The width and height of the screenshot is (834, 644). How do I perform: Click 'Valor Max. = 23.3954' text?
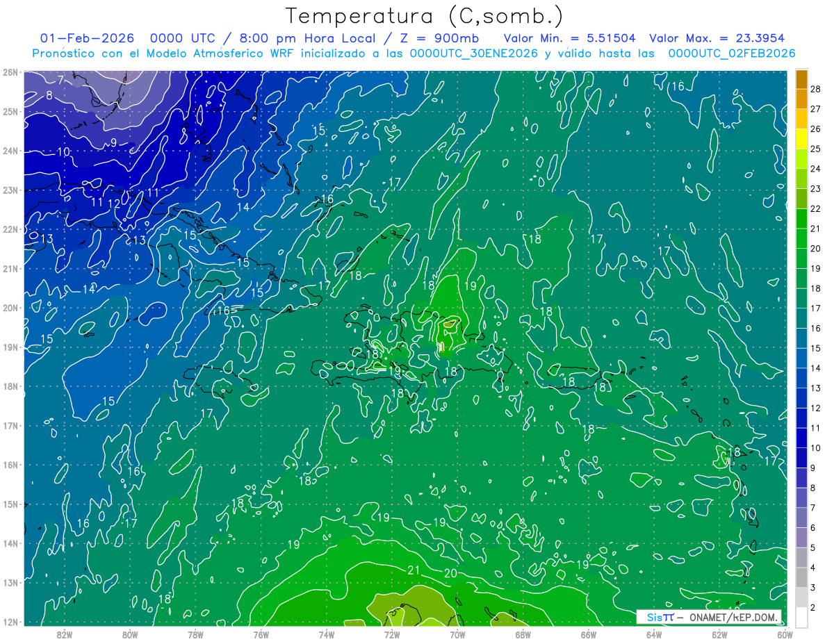point(717,38)
